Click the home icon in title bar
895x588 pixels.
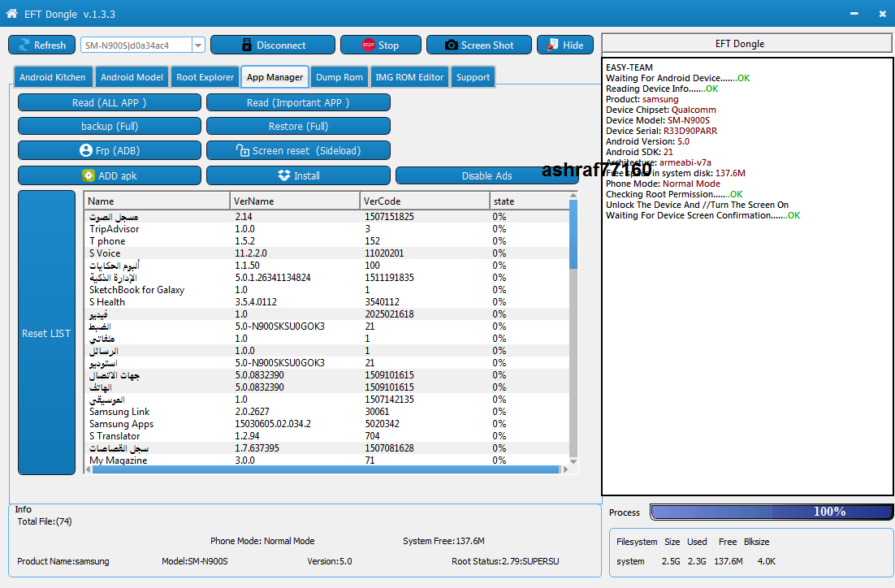pos(11,13)
